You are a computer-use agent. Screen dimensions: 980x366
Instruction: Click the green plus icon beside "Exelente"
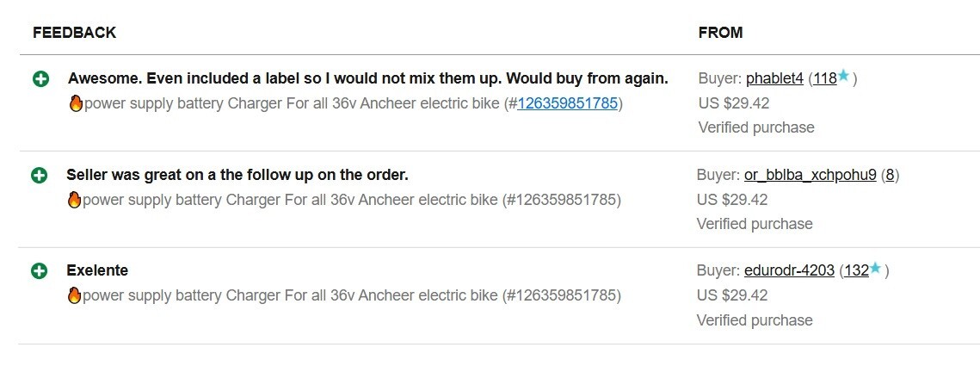pyautogui.click(x=39, y=271)
